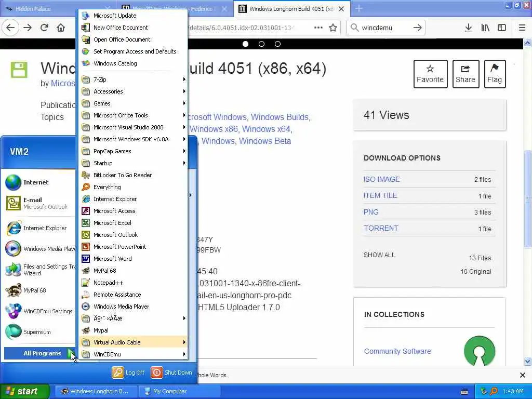
Task: Open Set Program Access and Defaults
Action: coord(133,51)
